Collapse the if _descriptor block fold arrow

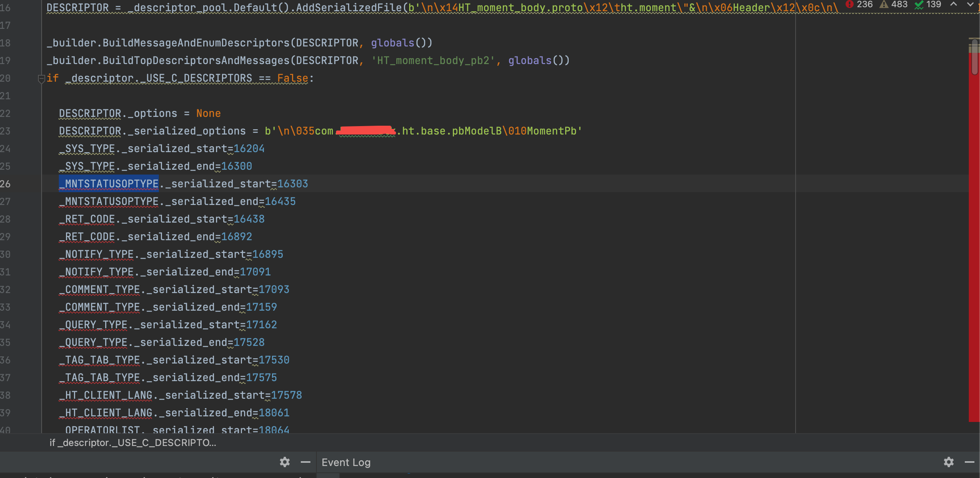pyautogui.click(x=41, y=79)
